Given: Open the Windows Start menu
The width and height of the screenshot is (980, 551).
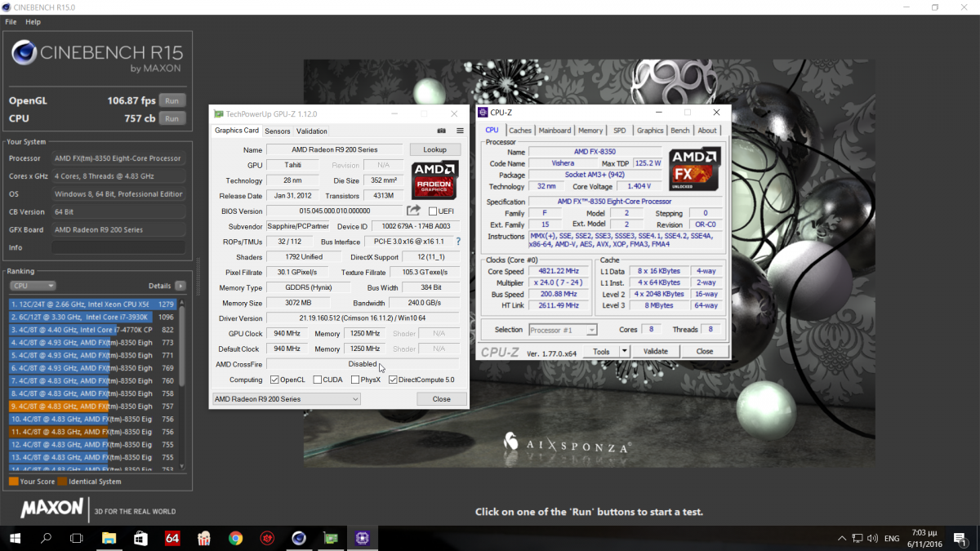Looking at the screenshot, I should pyautogui.click(x=15, y=538).
